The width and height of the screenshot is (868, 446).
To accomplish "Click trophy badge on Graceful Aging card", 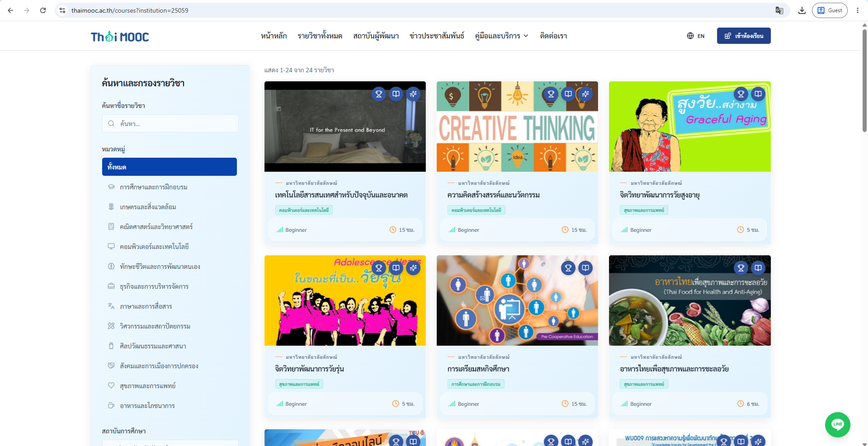I will click(741, 94).
